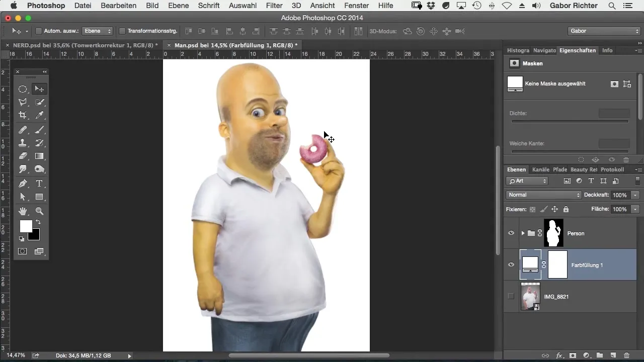Toggle lock position in Fixieren row
The height and width of the screenshot is (362, 644).
tap(554, 209)
